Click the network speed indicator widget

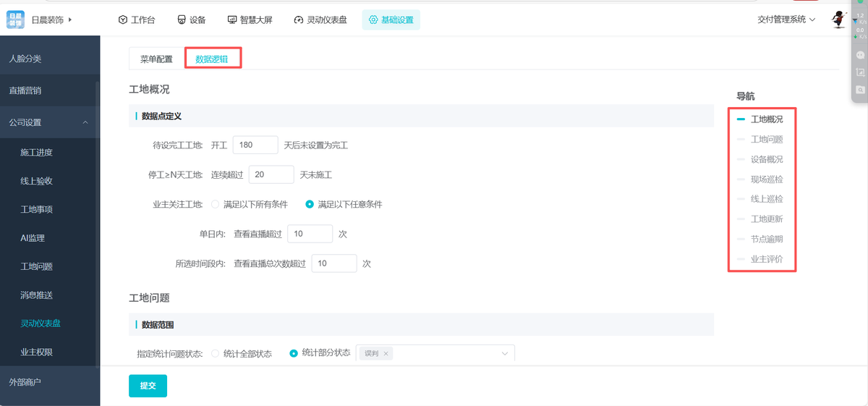860,25
